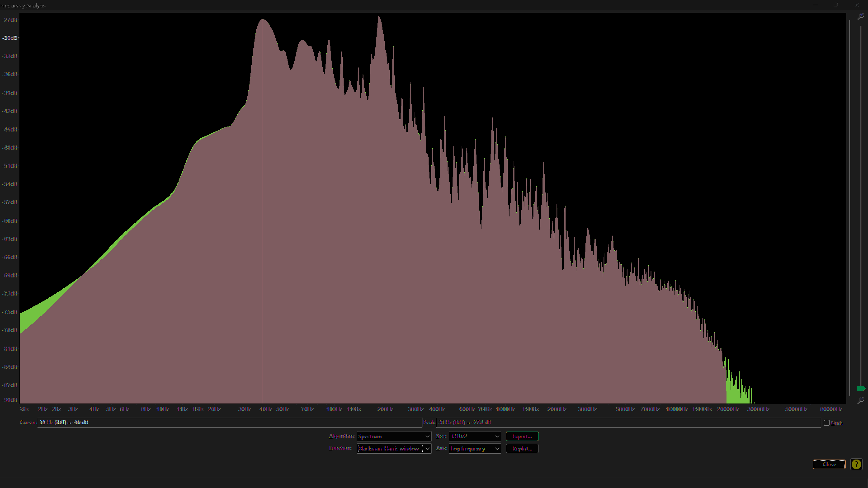Click the zoom in magnifier icon
Image resolution: width=868 pixels, height=488 pixels.
coord(861,16)
